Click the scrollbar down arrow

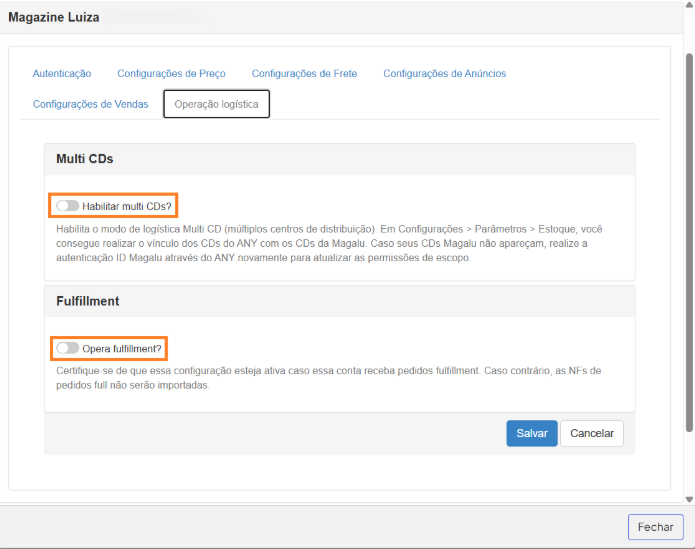[x=689, y=499]
